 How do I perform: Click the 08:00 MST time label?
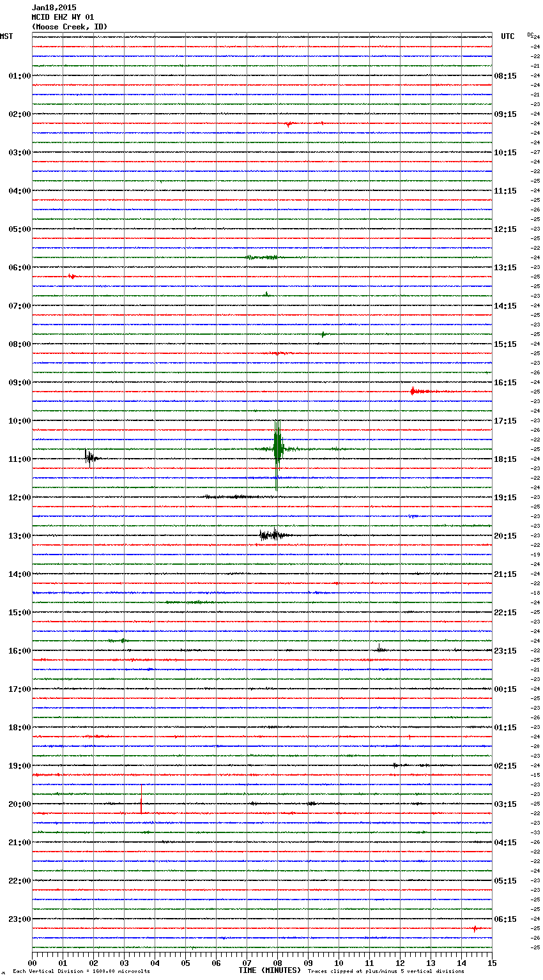[x=19, y=344]
